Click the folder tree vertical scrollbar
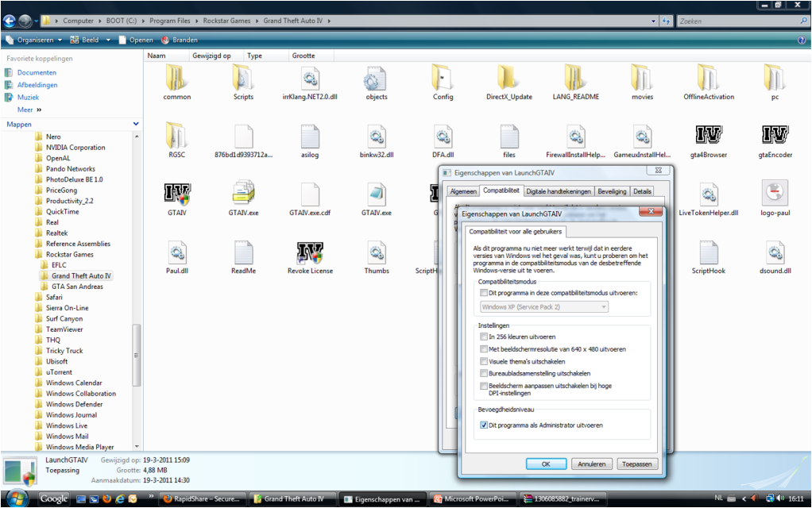 [136, 355]
